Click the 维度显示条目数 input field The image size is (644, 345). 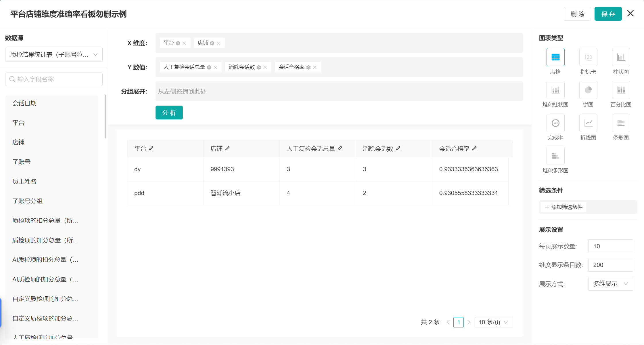click(610, 265)
